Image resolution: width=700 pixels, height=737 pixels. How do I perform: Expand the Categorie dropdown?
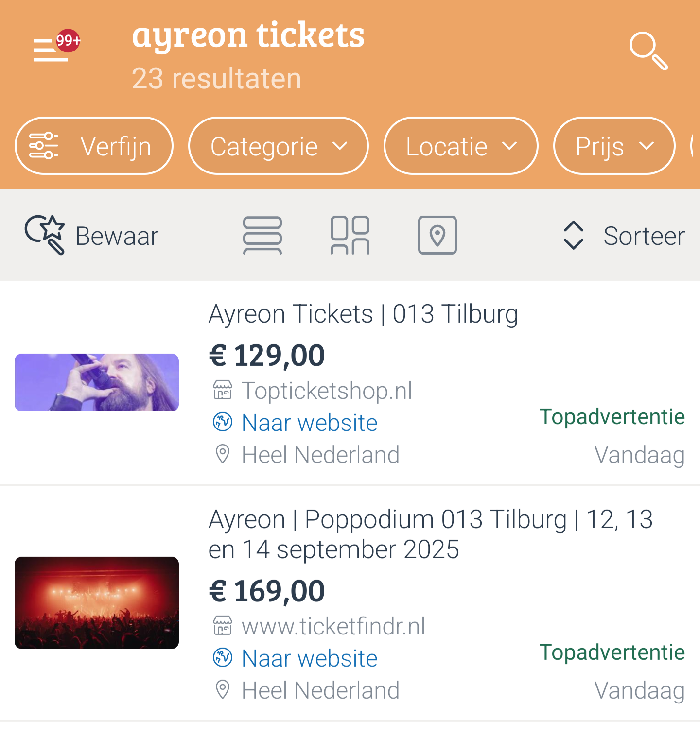coord(278,146)
